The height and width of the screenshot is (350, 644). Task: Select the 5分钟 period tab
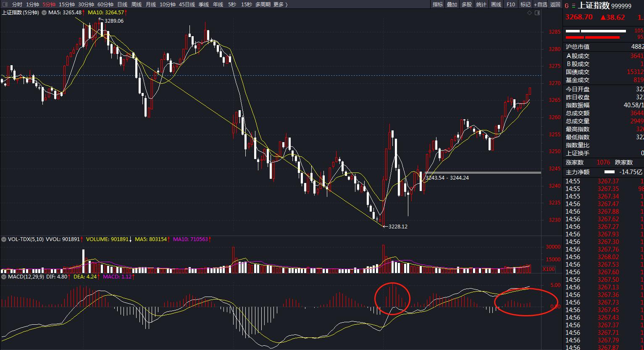[x=49, y=5]
